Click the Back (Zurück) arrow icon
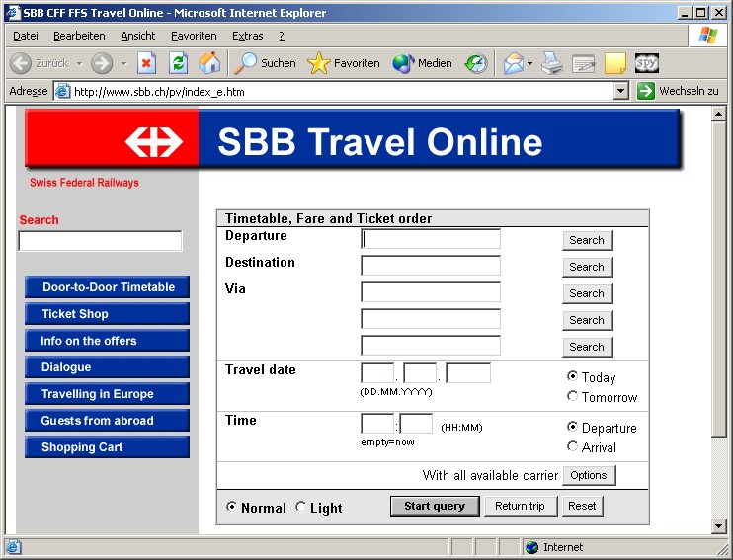The image size is (733, 560). [21, 63]
